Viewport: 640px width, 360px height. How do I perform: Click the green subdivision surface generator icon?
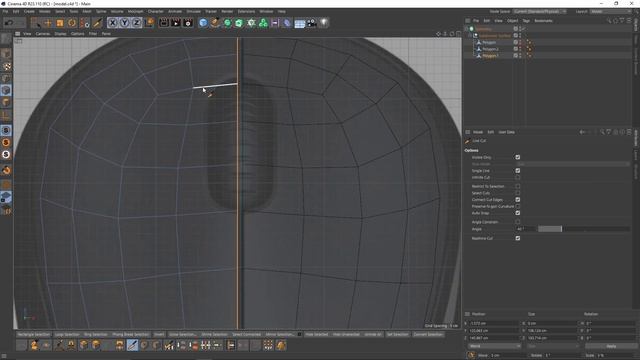(227, 23)
